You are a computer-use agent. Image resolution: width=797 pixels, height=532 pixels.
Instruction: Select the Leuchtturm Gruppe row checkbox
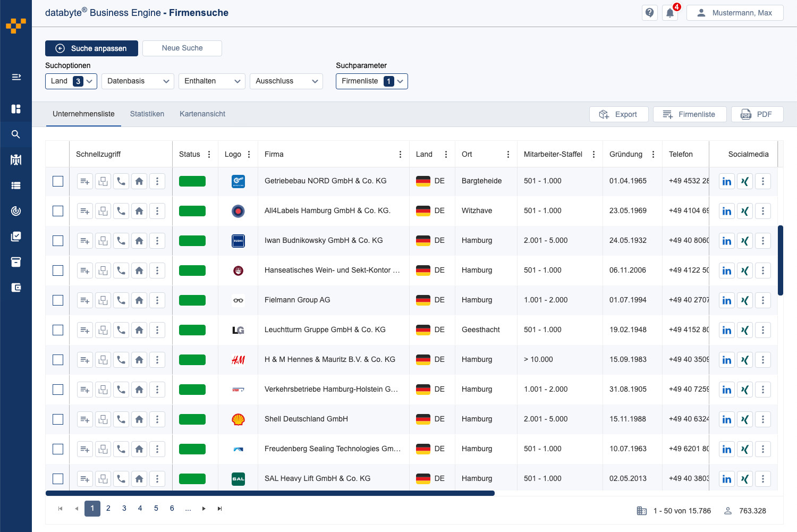(x=58, y=330)
